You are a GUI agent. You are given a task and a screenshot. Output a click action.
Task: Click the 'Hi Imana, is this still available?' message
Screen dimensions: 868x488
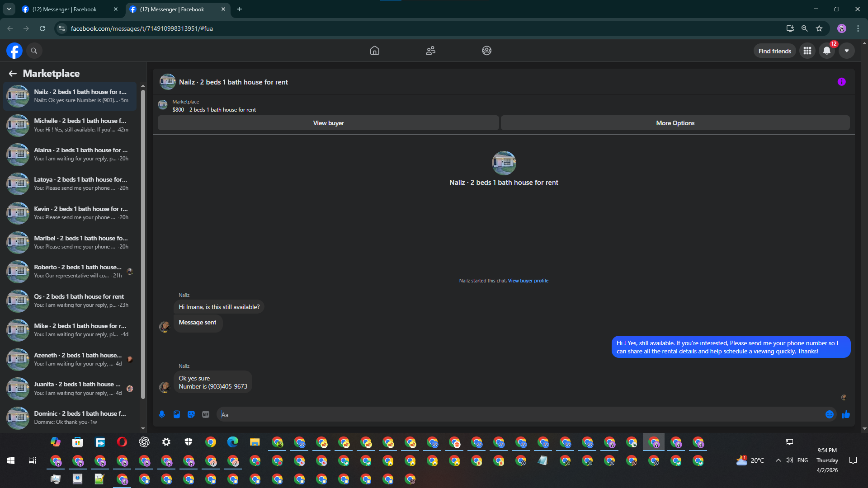pos(219,307)
